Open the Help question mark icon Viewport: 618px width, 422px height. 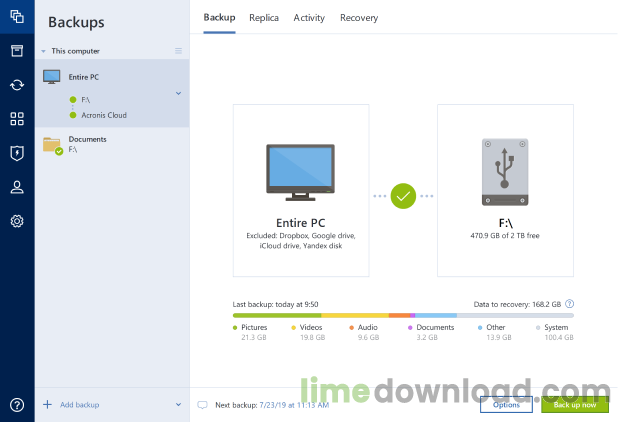pos(17,405)
